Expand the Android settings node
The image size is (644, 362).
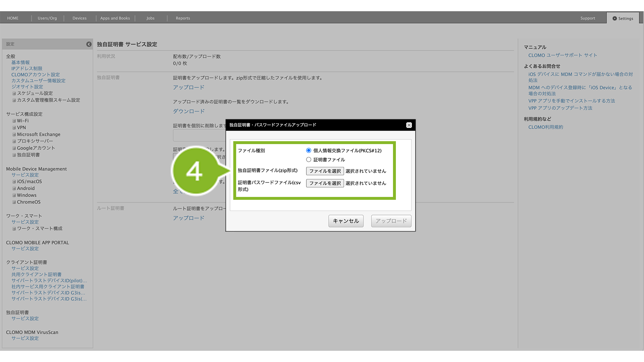(14, 189)
